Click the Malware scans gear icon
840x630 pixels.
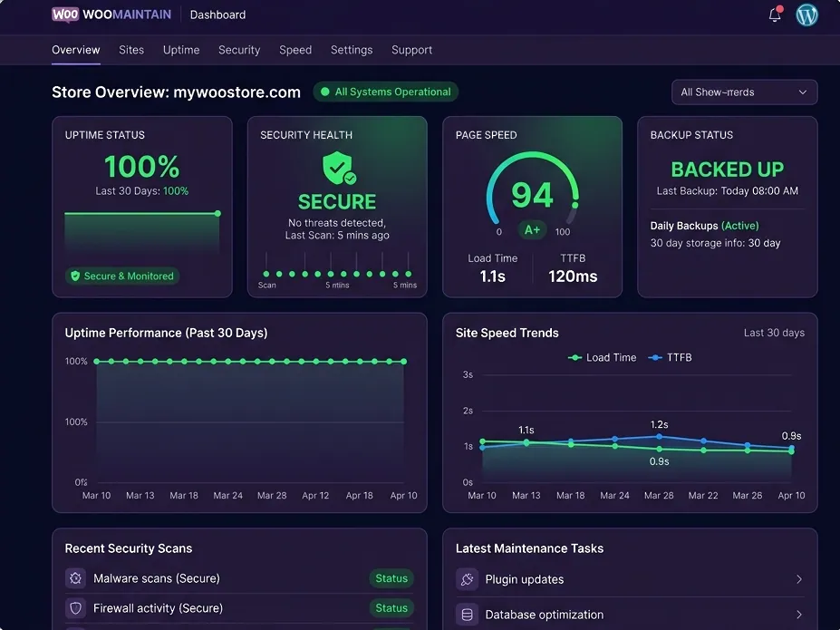pyautogui.click(x=75, y=578)
